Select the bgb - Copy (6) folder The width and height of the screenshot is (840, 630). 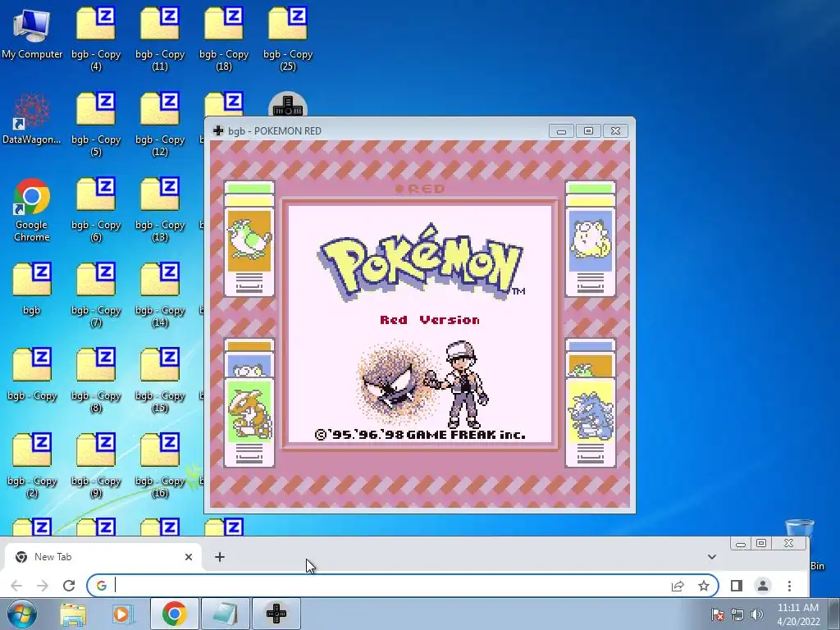(x=96, y=209)
